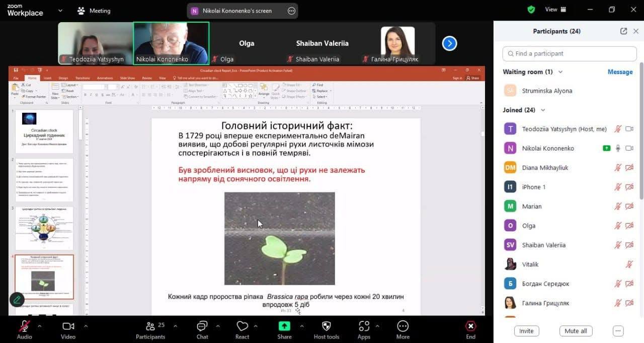This screenshot has height=343, width=644.
Task: Show next video thumbnails with arrow
Action: coord(449,44)
